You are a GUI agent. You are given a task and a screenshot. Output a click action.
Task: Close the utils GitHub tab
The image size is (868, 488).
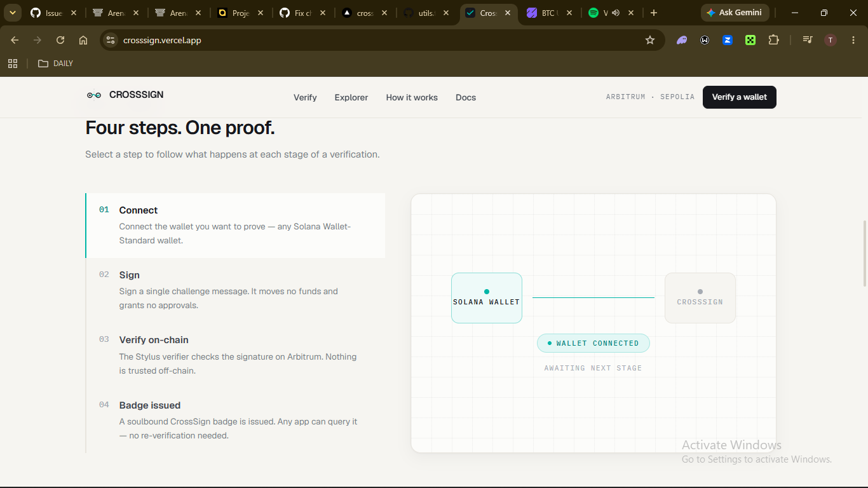coord(446,13)
